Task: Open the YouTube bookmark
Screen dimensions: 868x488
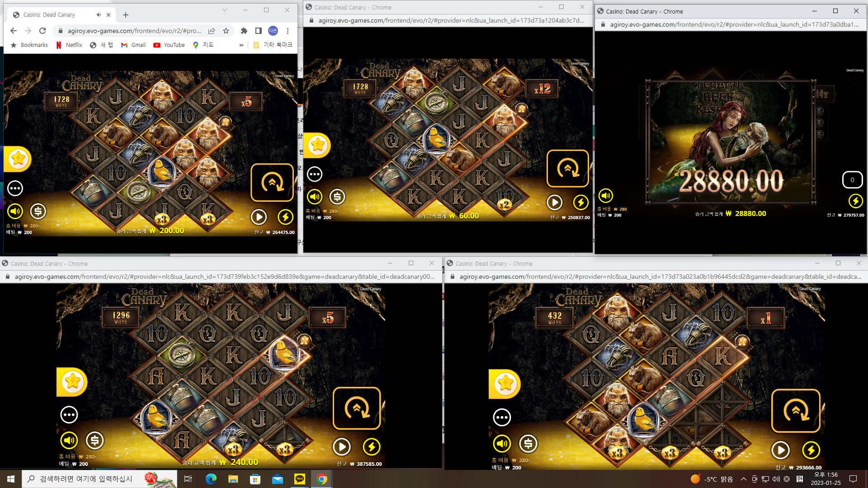Action: pyautogui.click(x=169, y=45)
